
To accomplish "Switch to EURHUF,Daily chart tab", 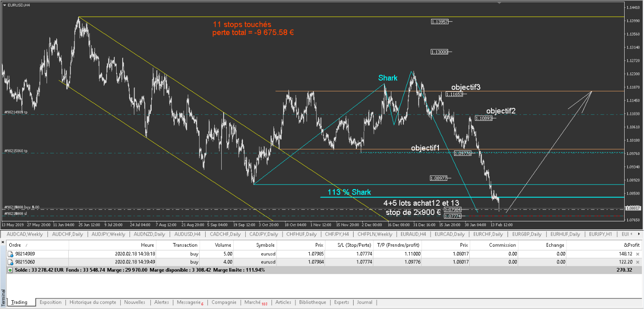I will pos(566,234).
